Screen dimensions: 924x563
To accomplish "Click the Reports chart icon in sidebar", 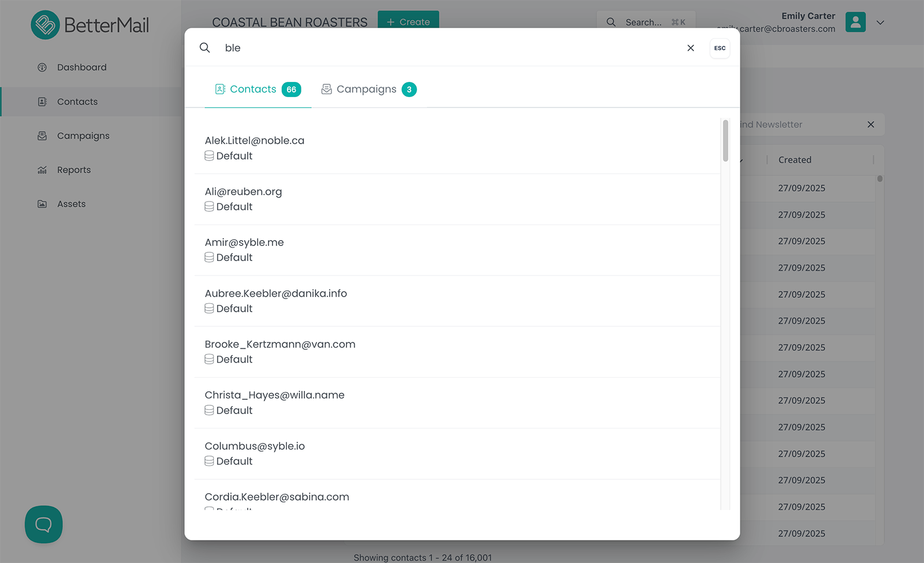I will [x=42, y=170].
